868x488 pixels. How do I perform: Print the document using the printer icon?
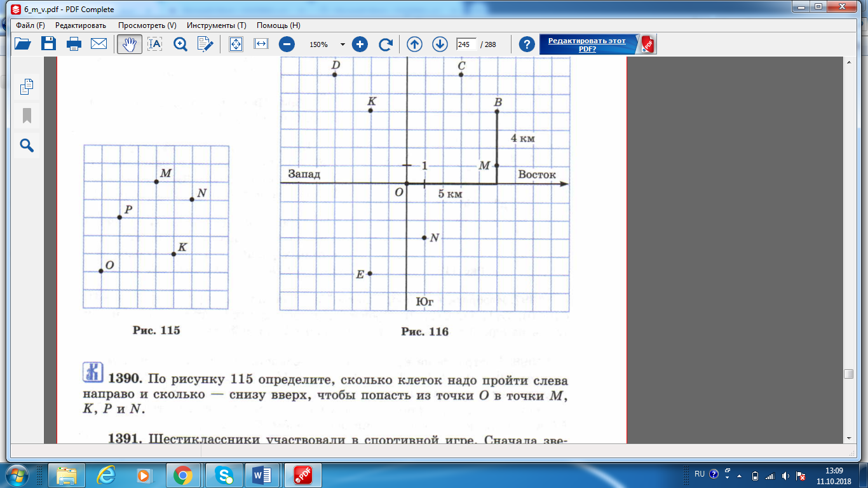point(74,44)
